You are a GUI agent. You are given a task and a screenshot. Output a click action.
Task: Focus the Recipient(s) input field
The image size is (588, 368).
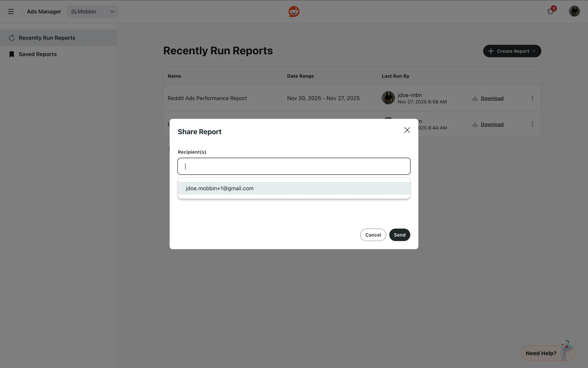[293, 166]
